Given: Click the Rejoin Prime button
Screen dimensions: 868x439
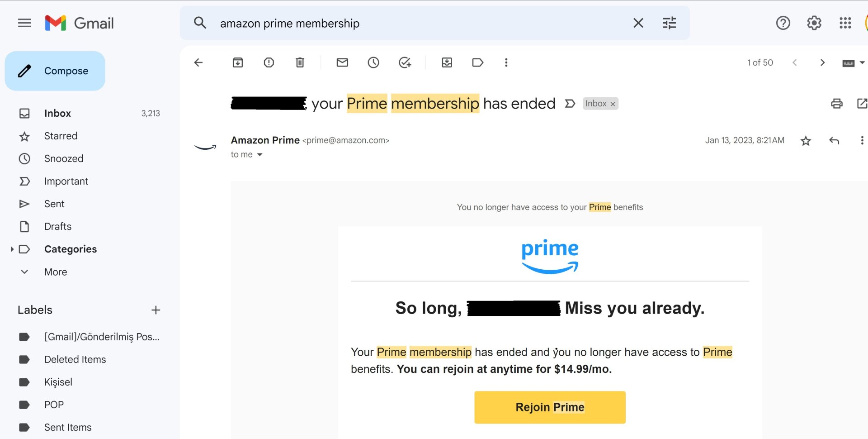Looking at the screenshot, I should [549, 407].
